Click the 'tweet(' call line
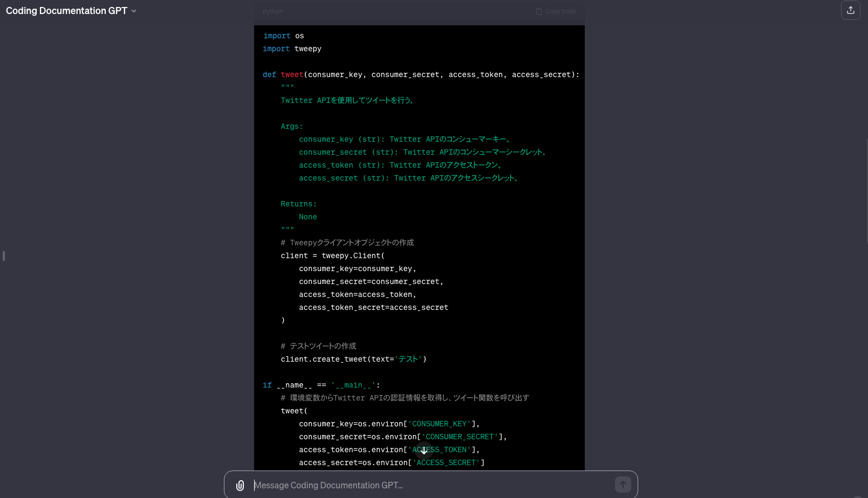 [x=294, y=411]
